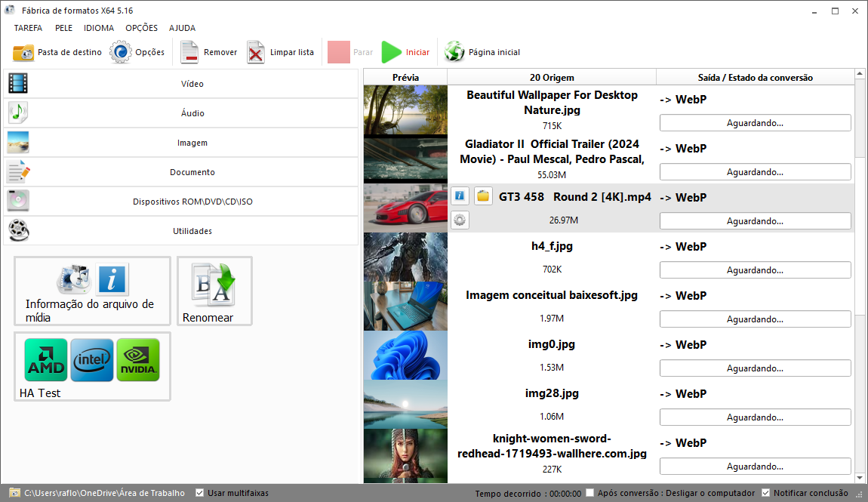
Task: Expand the Imagem category section
Action: [x=180, y=143]
